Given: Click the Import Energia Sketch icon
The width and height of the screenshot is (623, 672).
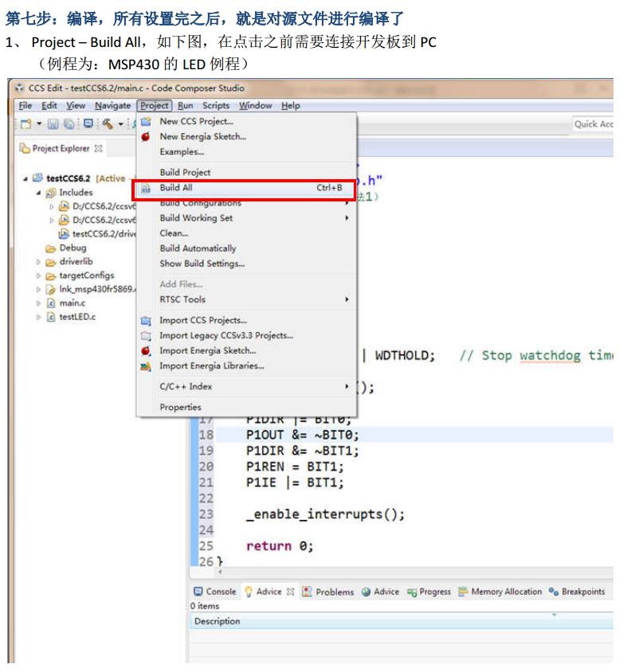Looking at the screenshot, I should [x=146, y=350].
